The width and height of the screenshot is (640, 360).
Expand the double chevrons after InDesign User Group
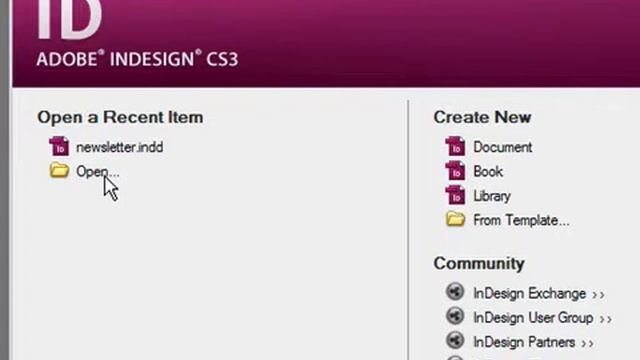pyautogui.click(x=605, y=319)
